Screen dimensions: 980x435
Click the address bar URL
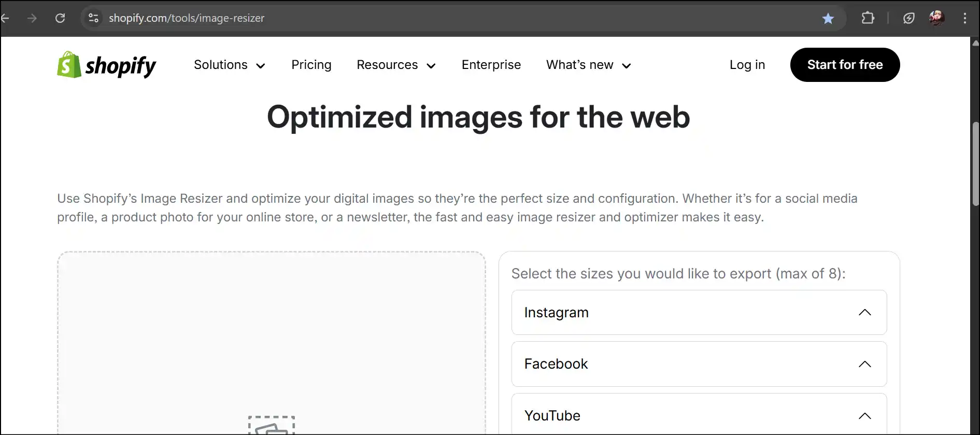(x=187, y=18)
